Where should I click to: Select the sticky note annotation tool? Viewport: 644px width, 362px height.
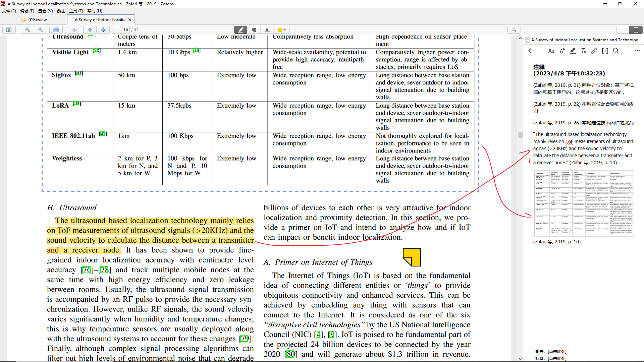point(254,30)
